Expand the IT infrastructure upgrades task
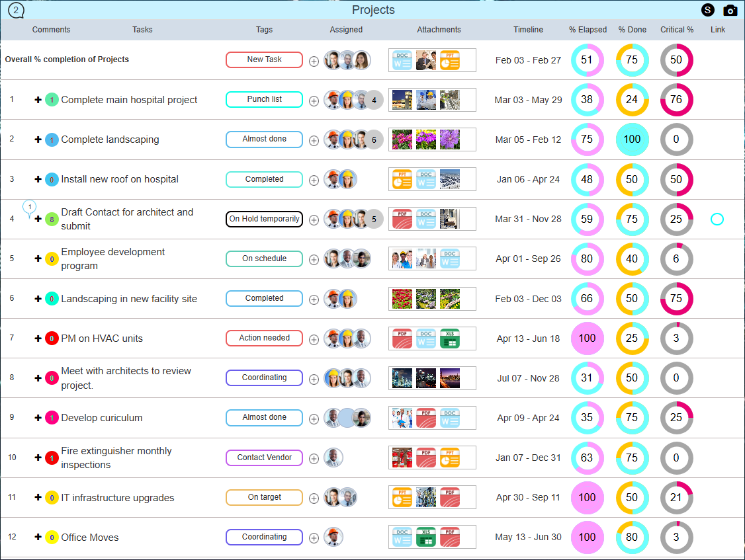745x560 pixels. [x=38, y=498]
